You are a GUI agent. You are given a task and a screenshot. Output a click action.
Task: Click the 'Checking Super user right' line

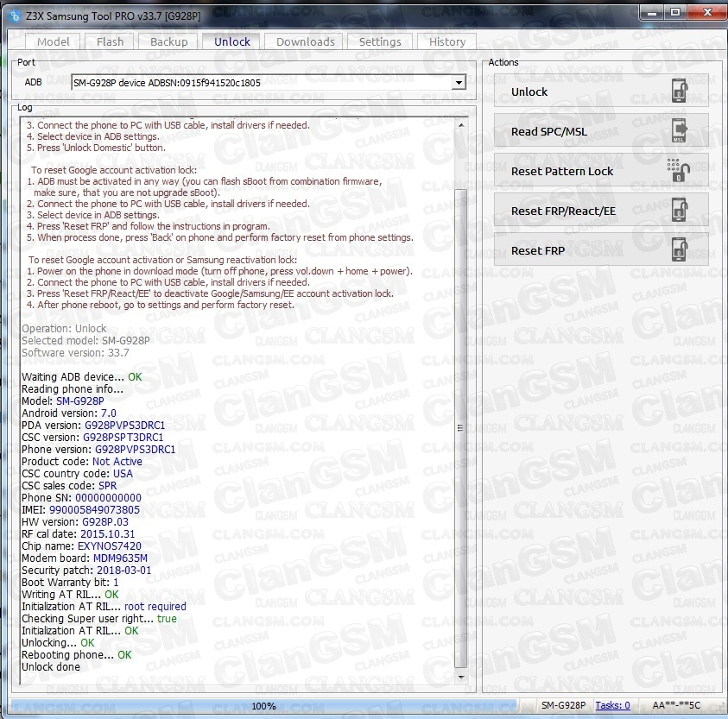[x=99, y=618]
